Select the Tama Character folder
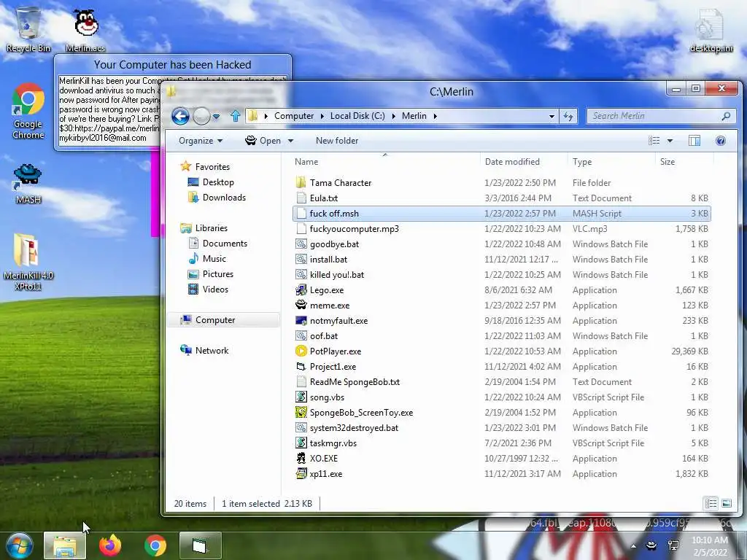The image size is (747, 560). coord(340,183)
